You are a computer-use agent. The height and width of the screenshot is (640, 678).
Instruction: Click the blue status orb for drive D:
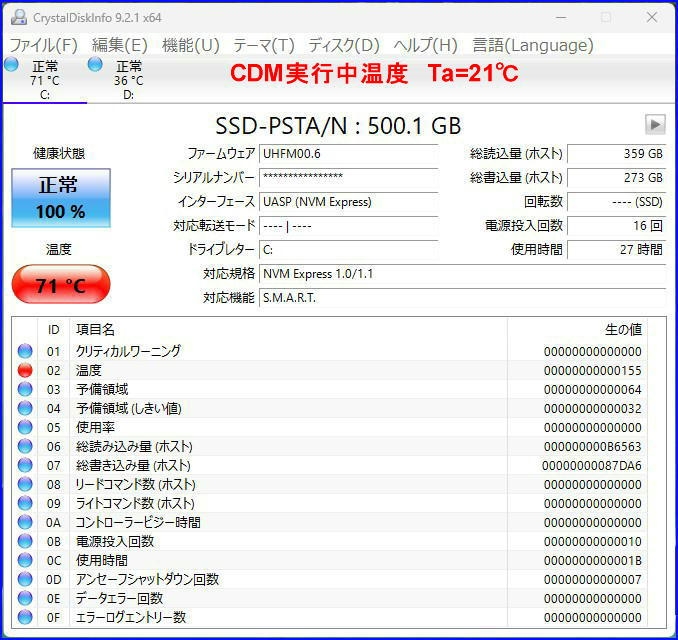click(95, 64)
